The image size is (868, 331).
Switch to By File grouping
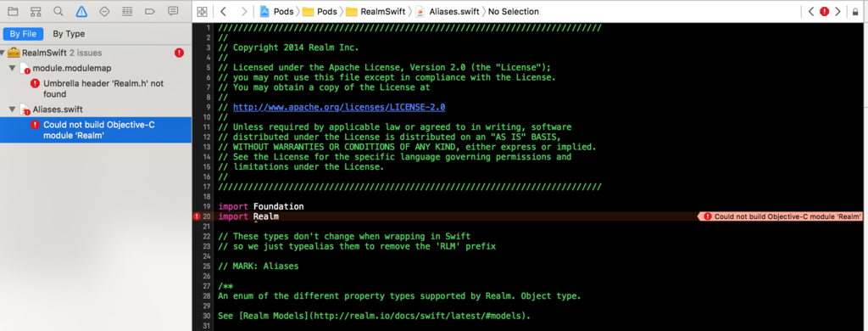23,34
